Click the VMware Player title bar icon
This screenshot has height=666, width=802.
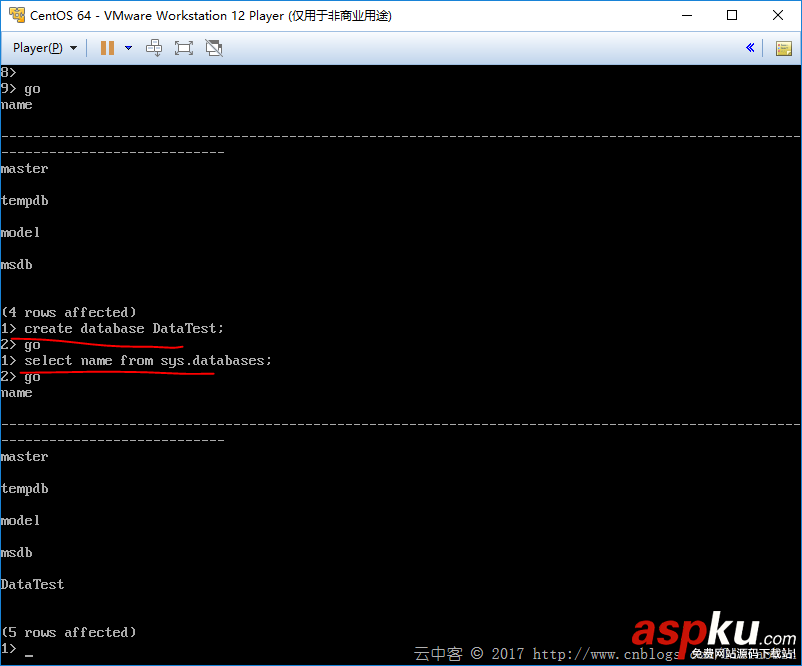(17, 15)
